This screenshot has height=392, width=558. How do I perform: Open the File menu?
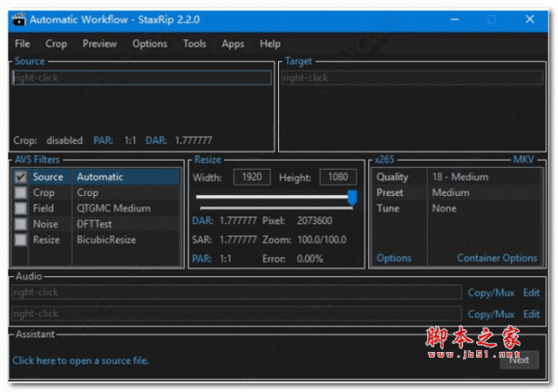coord(22,44)
